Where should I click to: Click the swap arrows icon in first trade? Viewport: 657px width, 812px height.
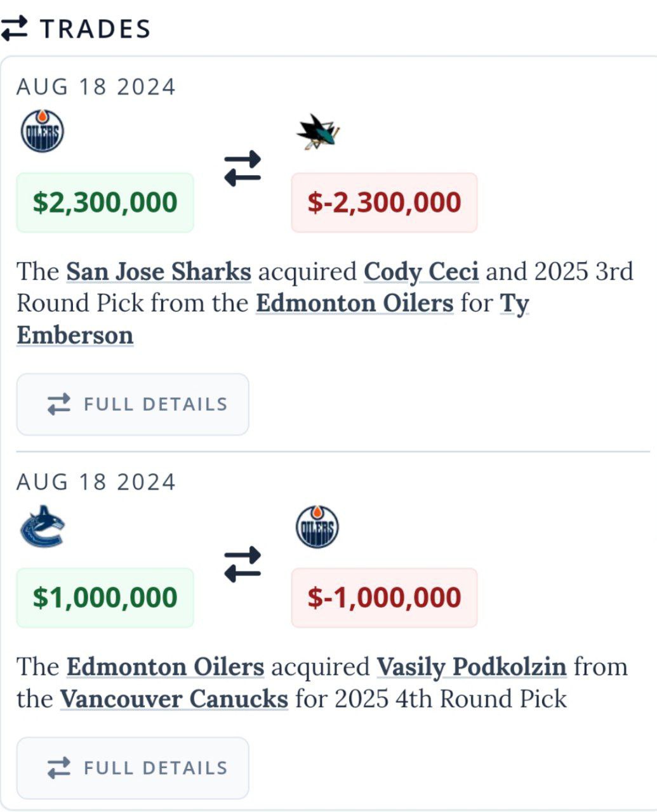(242, 168)
